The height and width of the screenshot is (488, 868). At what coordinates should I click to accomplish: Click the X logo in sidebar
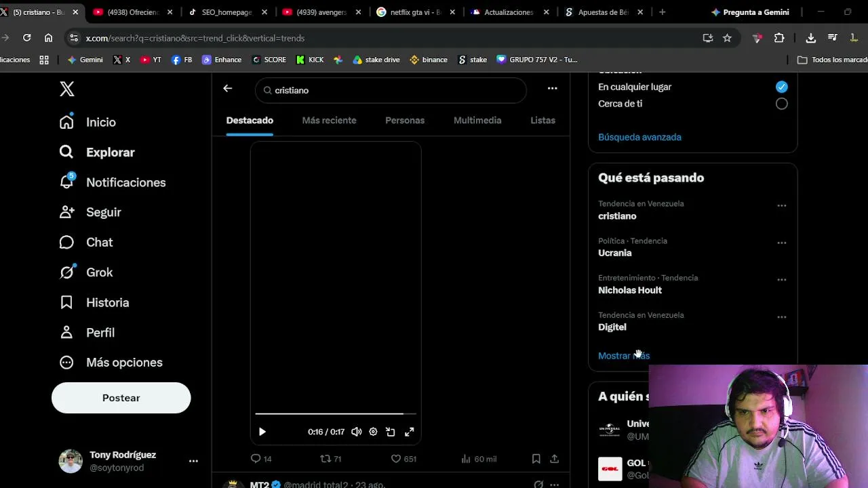tap(67, 89)
